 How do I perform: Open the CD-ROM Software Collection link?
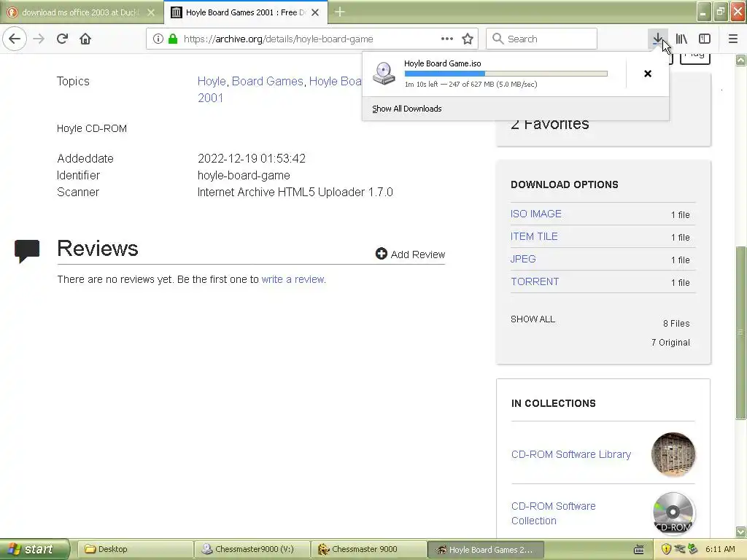(554, 513)
